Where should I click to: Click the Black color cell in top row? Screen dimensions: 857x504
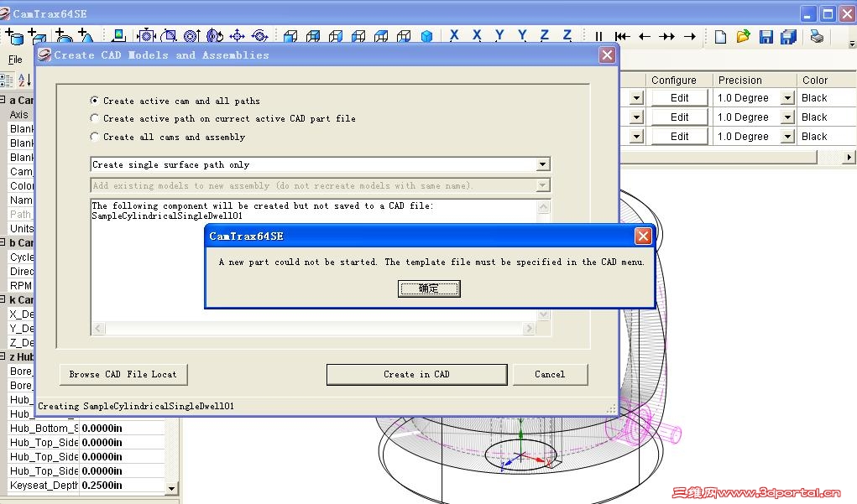pyautogui.click(x=827, y=98)
